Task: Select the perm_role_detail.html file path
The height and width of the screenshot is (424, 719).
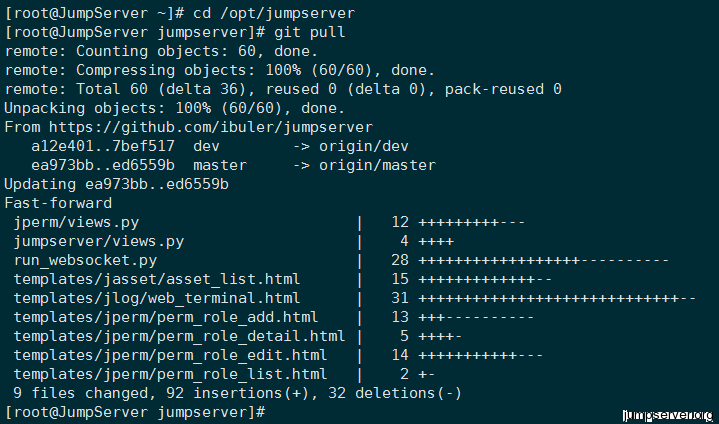Action: [179, 336]
